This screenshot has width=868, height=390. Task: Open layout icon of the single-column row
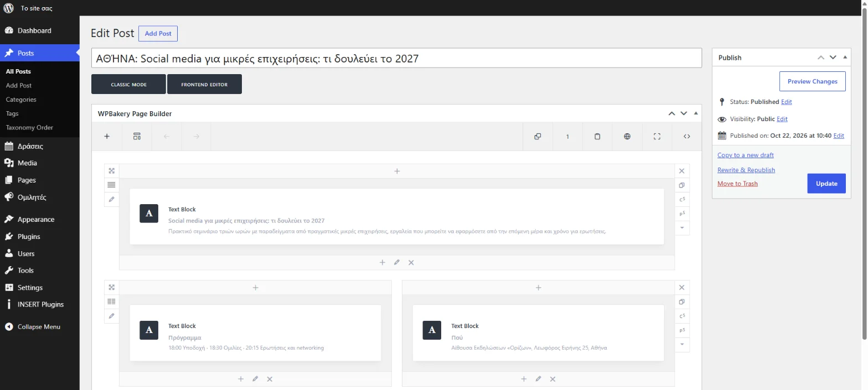click(111, 185)
